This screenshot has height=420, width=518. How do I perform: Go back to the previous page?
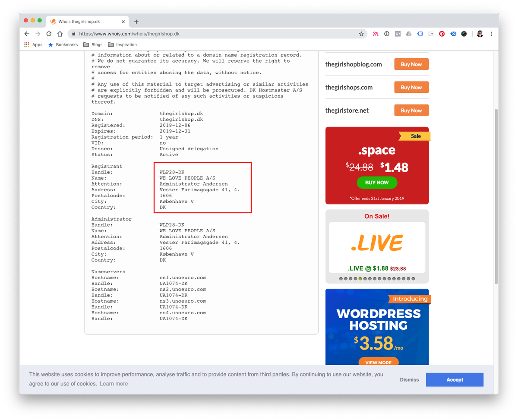(x=27, y=34)
